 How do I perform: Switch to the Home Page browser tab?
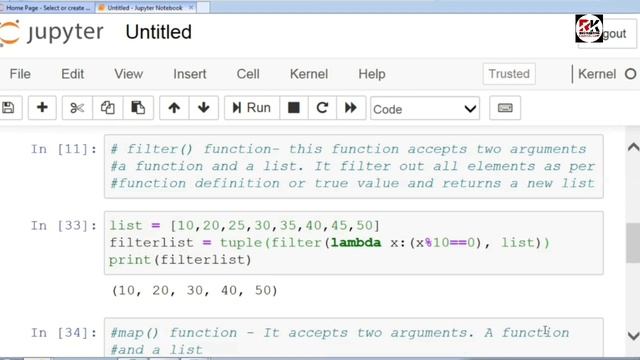tap(47, 8)
